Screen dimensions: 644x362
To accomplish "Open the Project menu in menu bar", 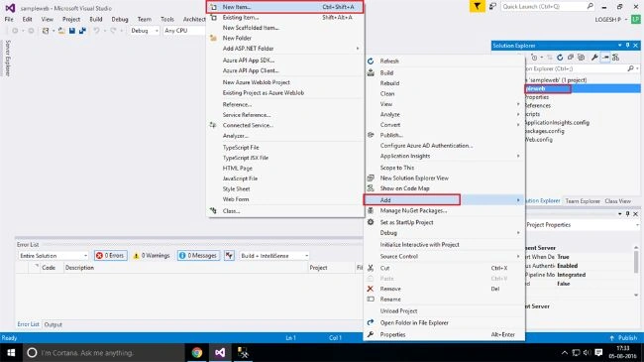I will pos(71,19).
